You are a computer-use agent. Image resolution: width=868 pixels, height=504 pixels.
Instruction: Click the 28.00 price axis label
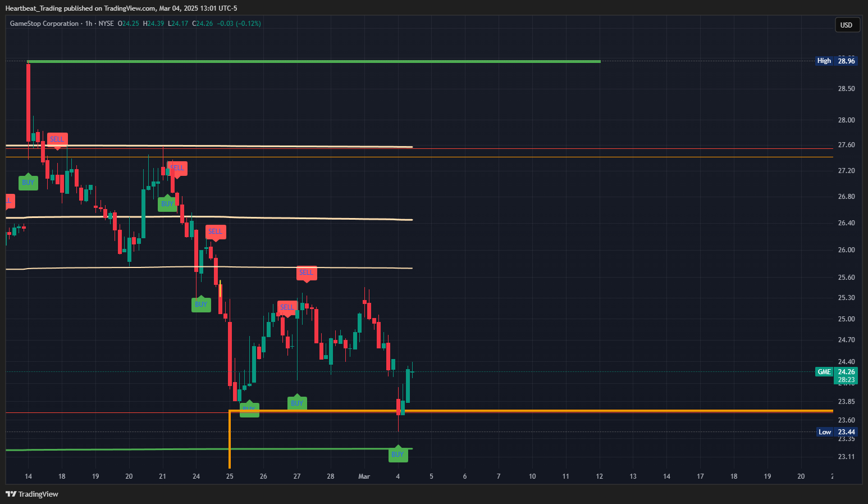click(847, 120)
